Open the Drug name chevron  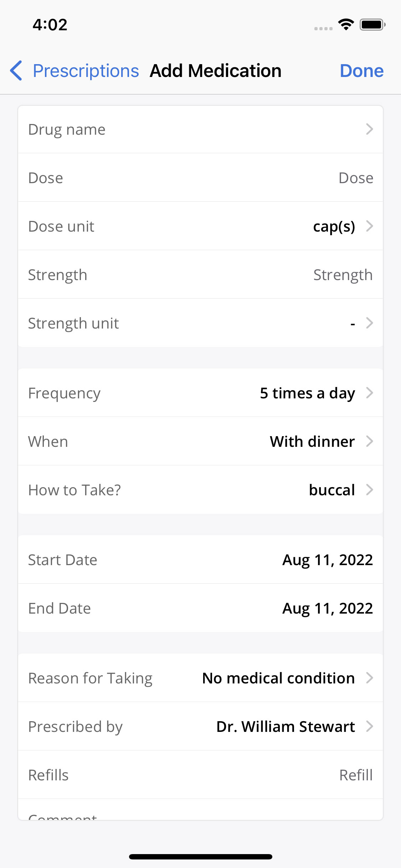pyautogui.click(x=369, y=129)
